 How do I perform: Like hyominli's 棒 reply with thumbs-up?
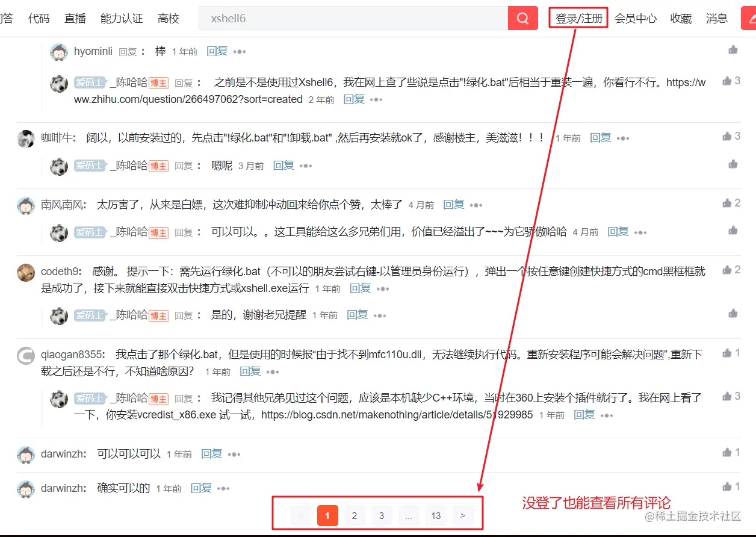(733, 49)
